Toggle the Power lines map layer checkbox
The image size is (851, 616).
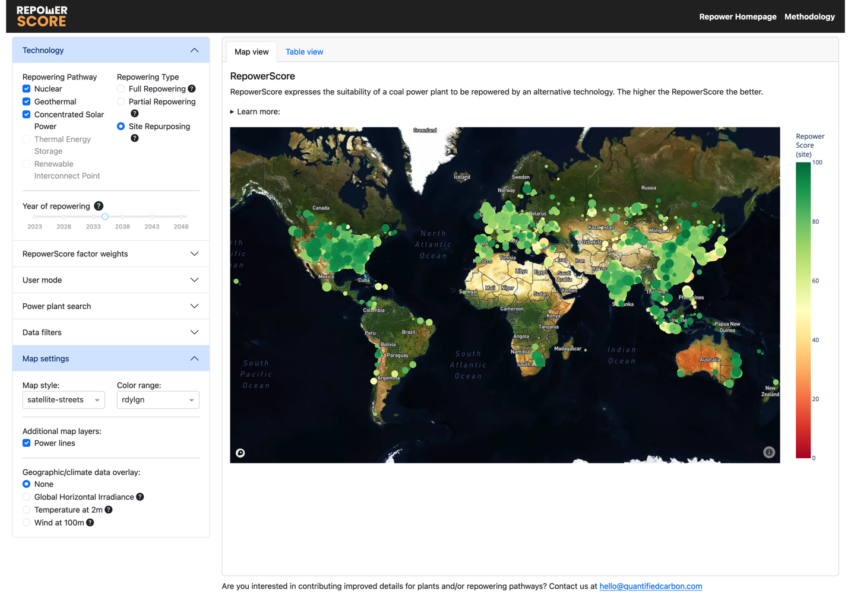click(27, 443)
